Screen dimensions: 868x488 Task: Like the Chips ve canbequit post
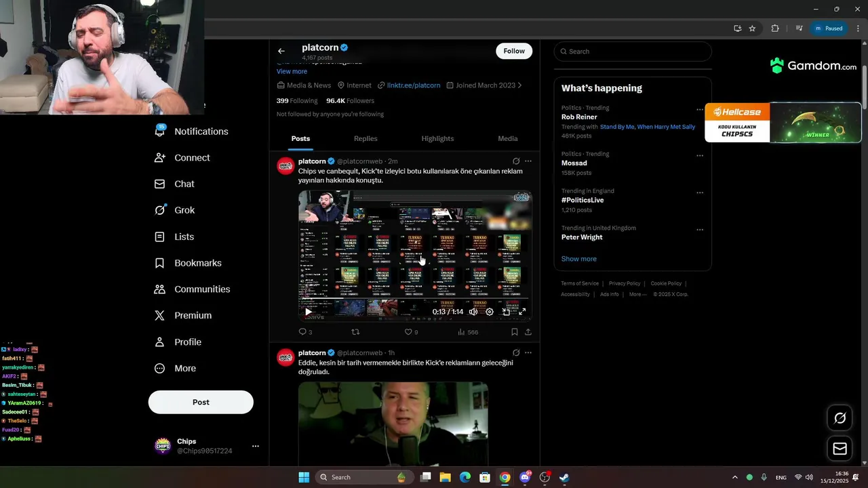pyautogui.click(x=408, y=331)
